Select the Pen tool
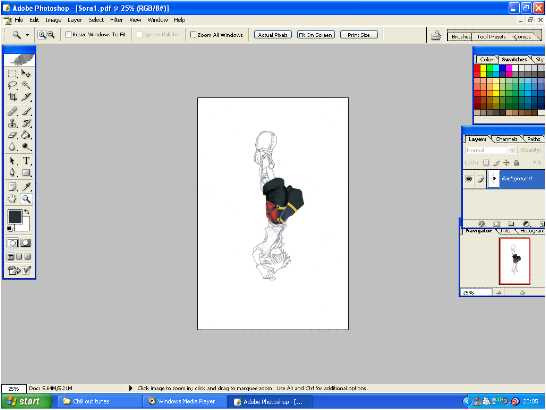Screen dimensions: 546x410 pyautogui.click(x=13, y=173)
